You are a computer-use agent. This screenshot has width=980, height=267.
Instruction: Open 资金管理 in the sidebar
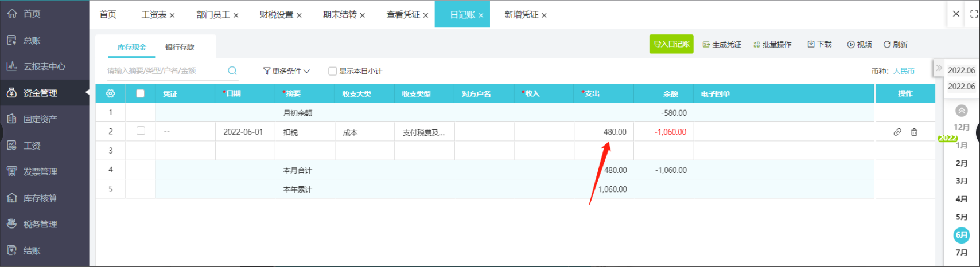(x=40, y=93)
